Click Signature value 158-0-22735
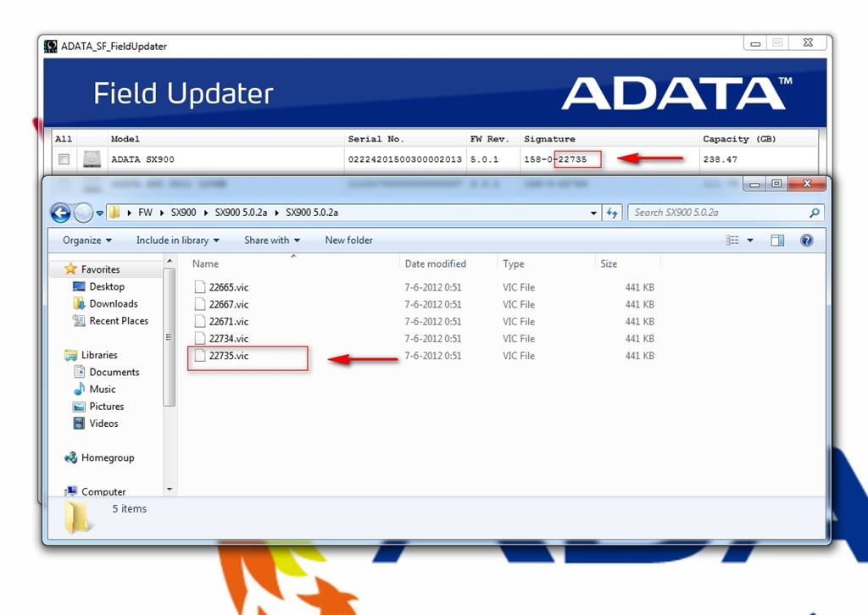 click(555, 159)
